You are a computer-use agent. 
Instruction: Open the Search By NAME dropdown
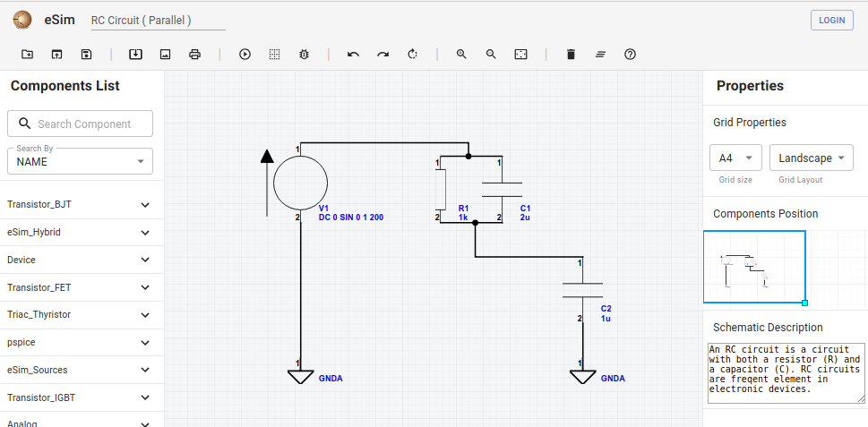pos(81,161)
